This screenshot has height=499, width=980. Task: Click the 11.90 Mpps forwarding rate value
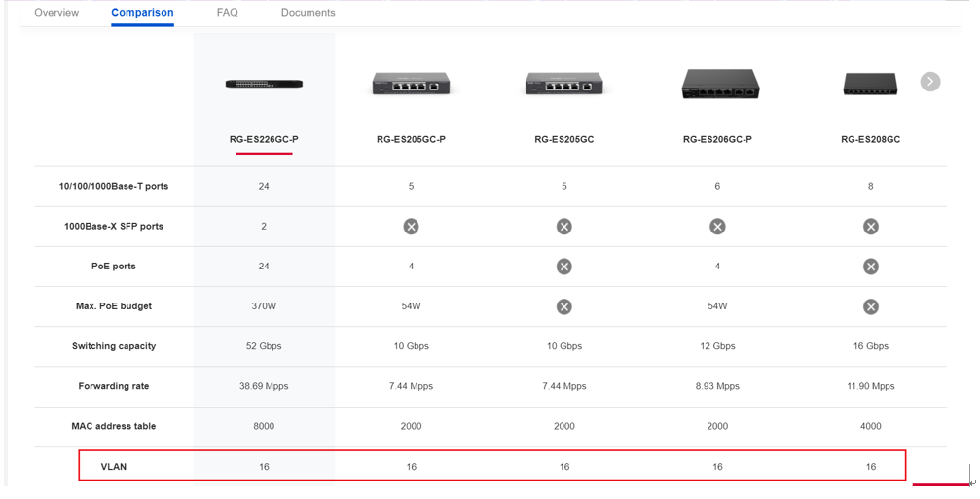[871, 386]
